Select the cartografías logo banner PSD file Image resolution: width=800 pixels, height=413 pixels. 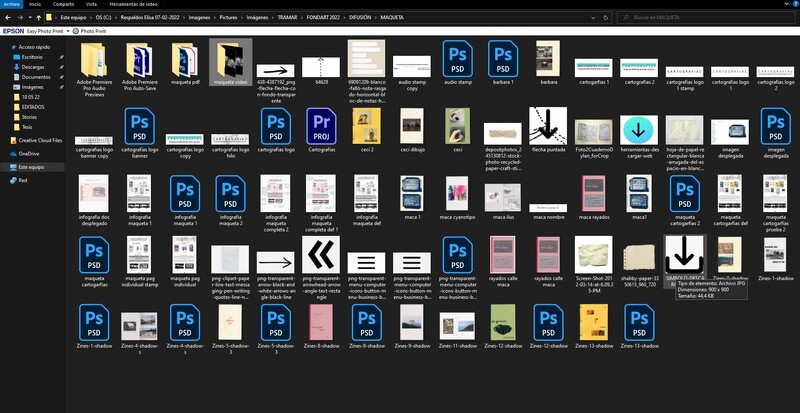pyautogui.click(x=139, y=133)
